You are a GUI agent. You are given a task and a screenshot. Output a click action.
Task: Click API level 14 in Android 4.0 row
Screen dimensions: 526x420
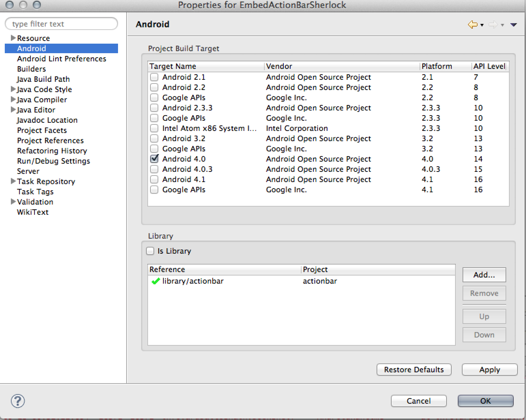coord(478,159)
